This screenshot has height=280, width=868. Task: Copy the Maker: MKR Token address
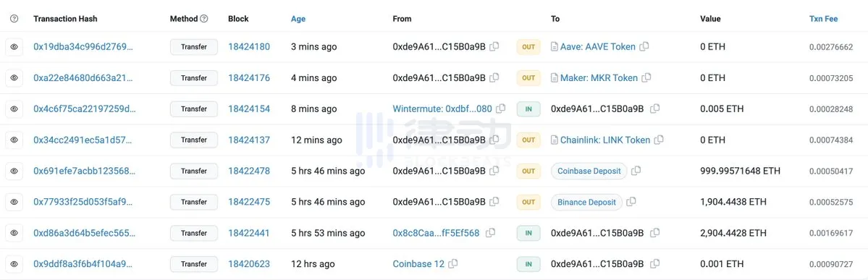click(x=646, y=77)
